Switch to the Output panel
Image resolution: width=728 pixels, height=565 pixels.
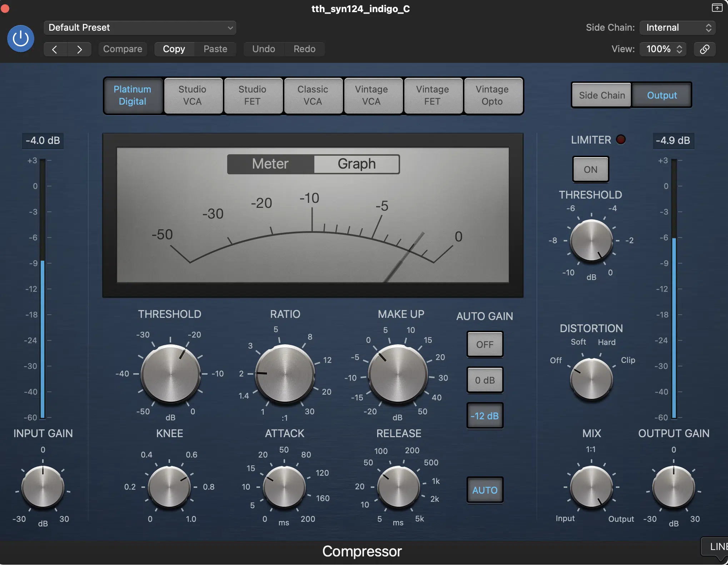point(662,95)
